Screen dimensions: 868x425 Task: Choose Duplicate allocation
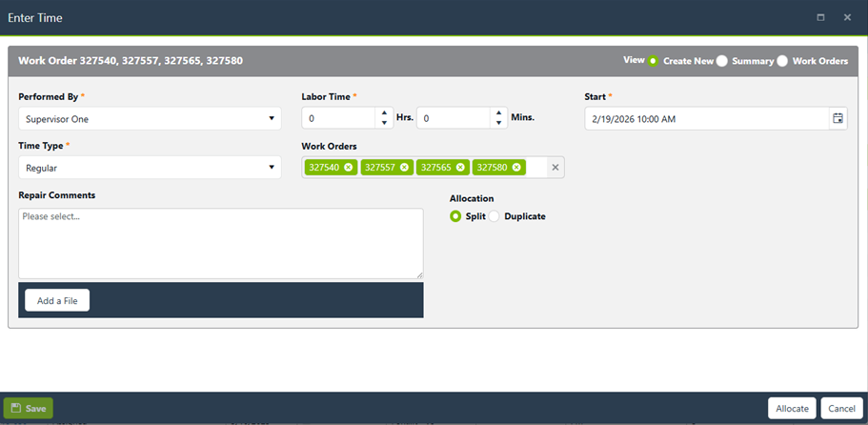pyautogui.click(x=495, y=216)
